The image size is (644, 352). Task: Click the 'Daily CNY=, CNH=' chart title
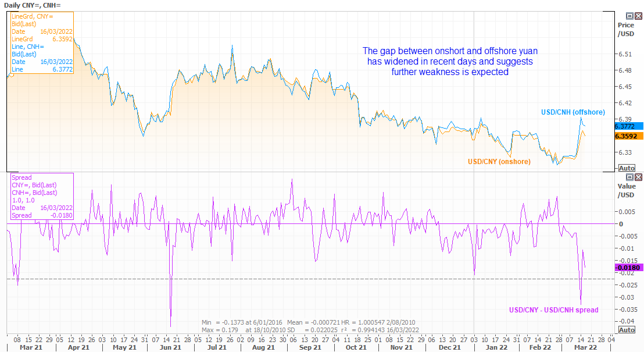[30, 5]
